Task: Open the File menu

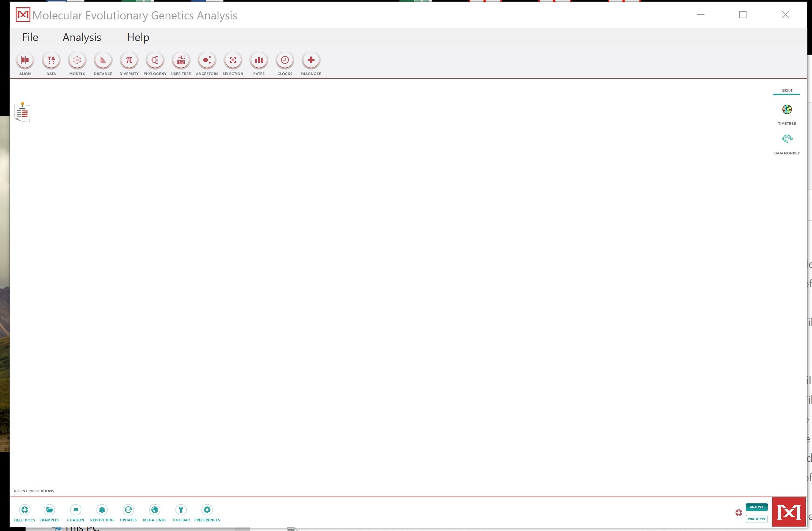Action: [x=30, y=37]
